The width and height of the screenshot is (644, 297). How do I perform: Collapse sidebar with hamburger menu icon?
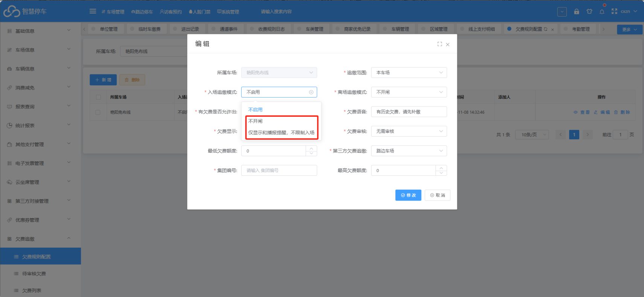tap(93, 11)
